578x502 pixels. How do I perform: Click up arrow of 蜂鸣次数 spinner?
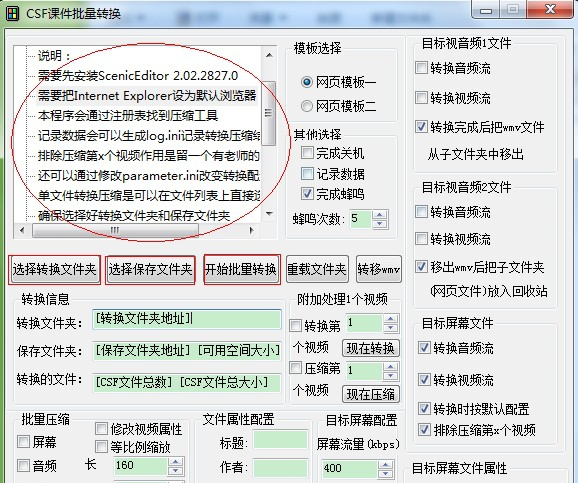point(380,215)
